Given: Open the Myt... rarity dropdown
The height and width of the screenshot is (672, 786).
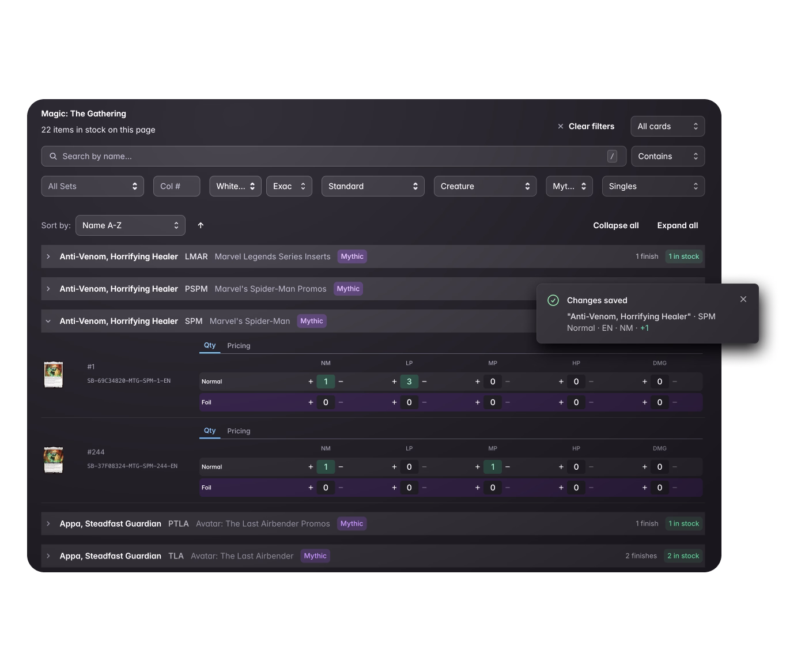Looking at the screenshot, I should 569,186.
